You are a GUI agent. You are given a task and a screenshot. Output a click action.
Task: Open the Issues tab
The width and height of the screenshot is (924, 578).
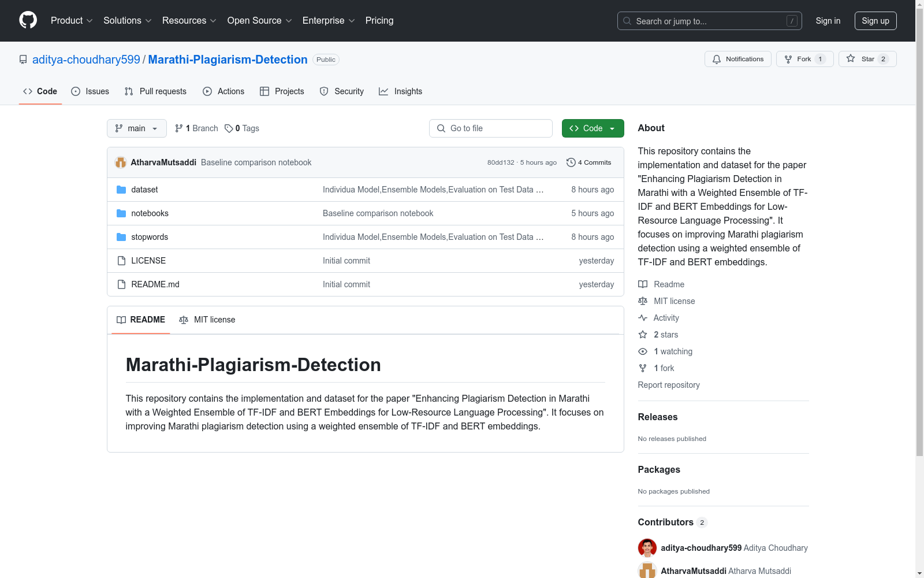90,91
